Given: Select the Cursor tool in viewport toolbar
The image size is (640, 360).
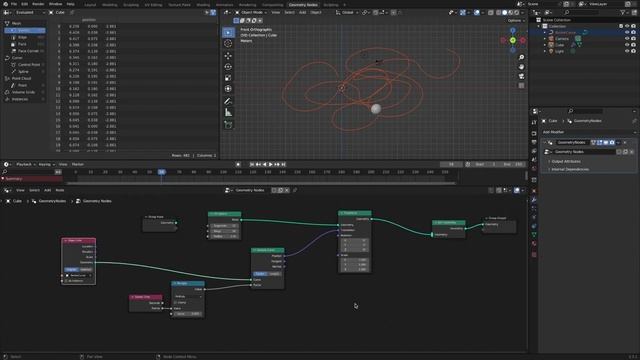Looking at the screenshot, I should click(x=228, y=44).
